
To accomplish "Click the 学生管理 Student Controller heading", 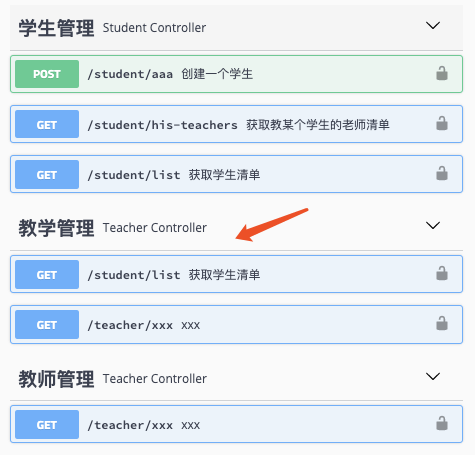I will [112, 28].
